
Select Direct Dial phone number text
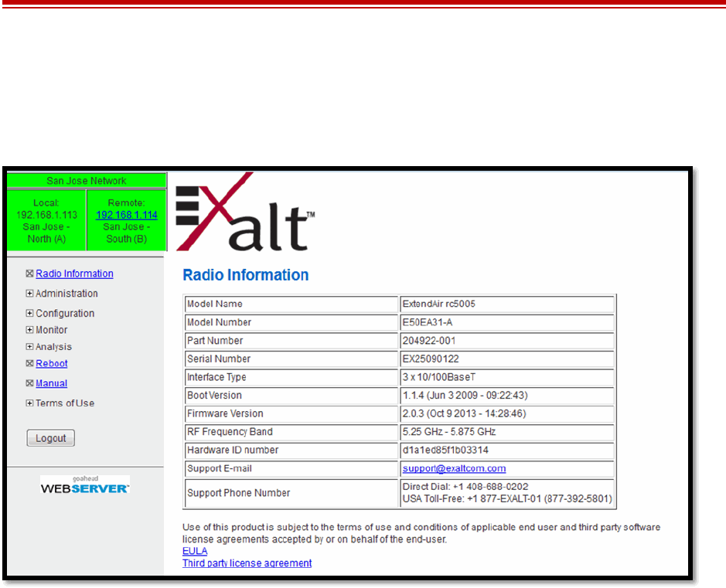tap(465, 487)
